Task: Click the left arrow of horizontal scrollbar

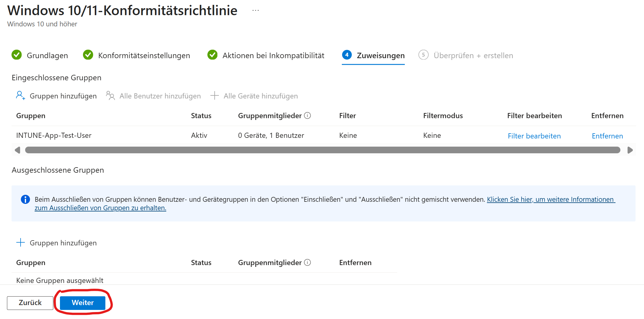Action: click(x=18, y=150)
